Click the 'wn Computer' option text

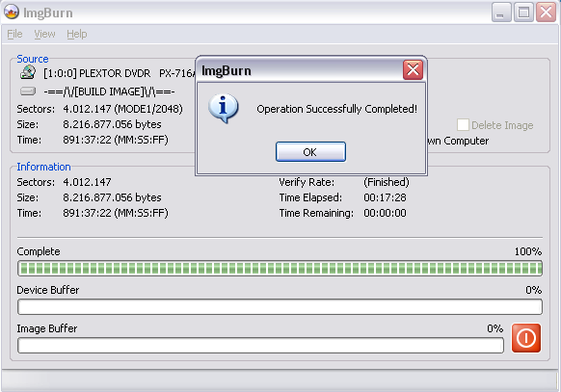point(458,141)
